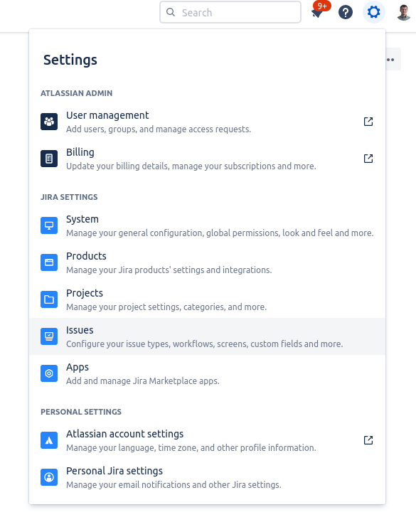This screenshot has height=532, width=416.
Task: Open the more actions dots button
Action: point(393,59)
